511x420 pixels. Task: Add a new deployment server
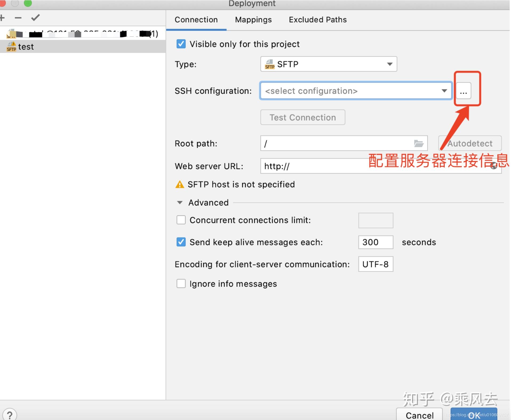coord(2,18)
